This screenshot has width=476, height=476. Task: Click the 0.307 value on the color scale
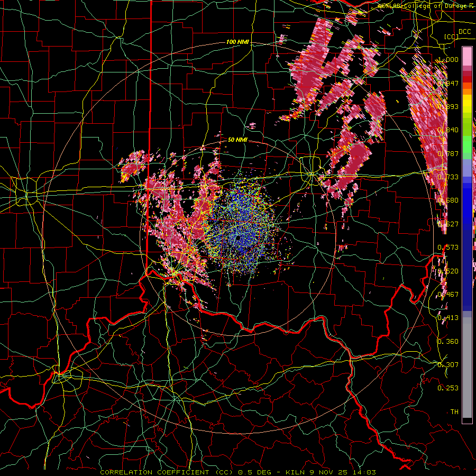click(x=448, y=365)
